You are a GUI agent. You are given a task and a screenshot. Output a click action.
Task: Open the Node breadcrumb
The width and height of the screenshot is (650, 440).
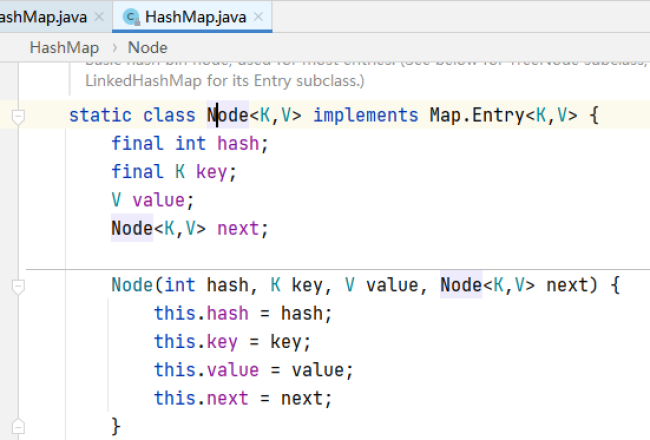[148, 48]
